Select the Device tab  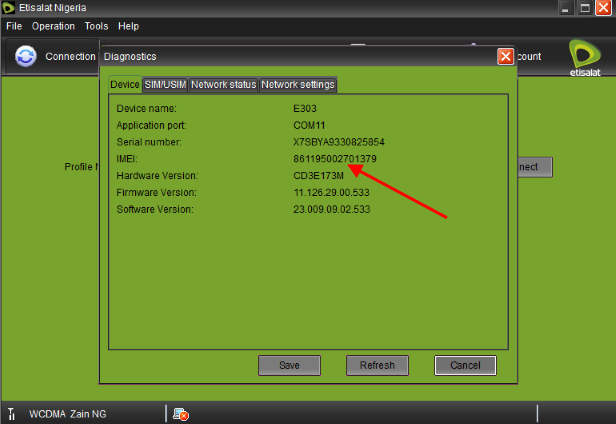pyautogui.click(x=125, y=84)
